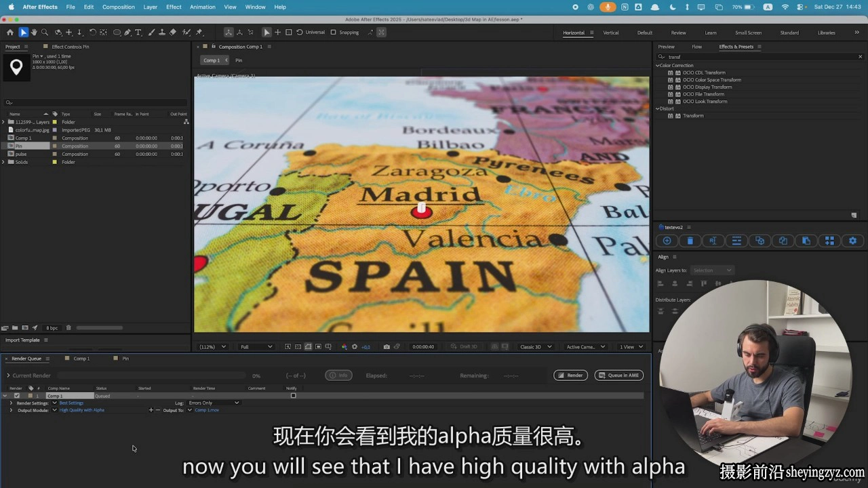Screen dimensions: 868x488
Task: Select the Zoom magnifier tool
Action: 45,32
